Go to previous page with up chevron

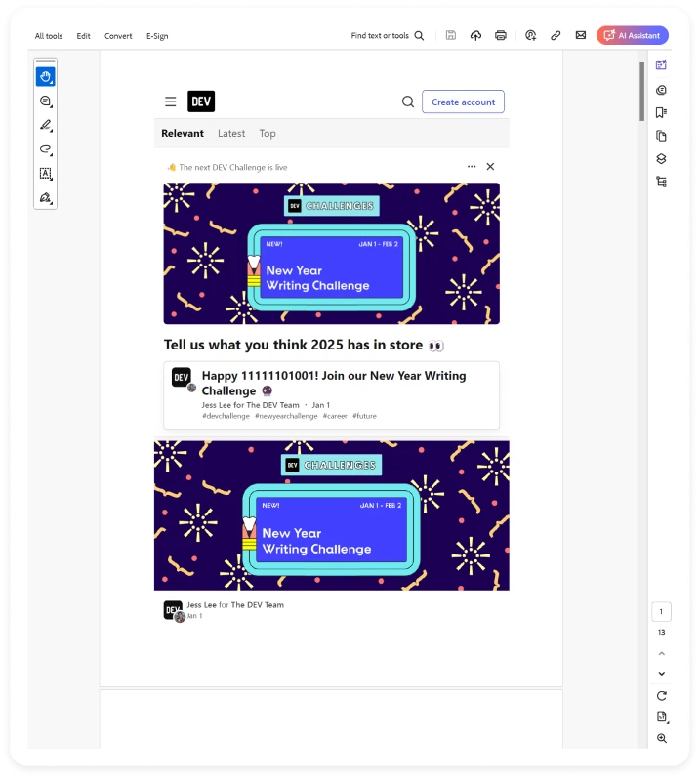[x=661, y=653]
